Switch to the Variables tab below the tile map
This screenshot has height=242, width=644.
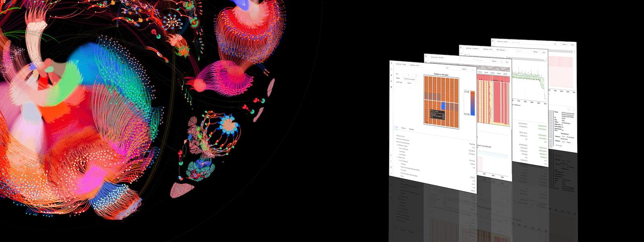click(x=411, y=129)
